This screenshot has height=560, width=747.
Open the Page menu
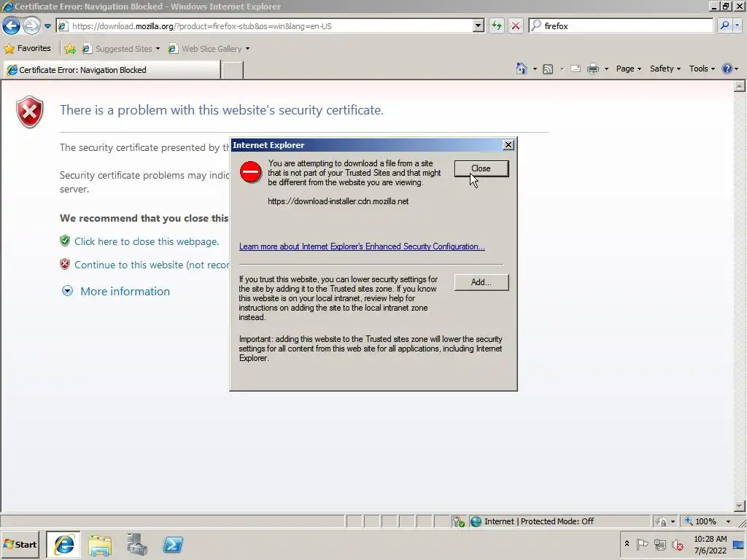tap(628, 69)
